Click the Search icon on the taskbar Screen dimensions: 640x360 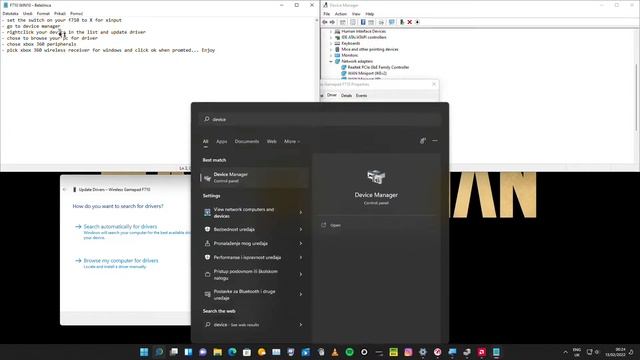[159, 352]
